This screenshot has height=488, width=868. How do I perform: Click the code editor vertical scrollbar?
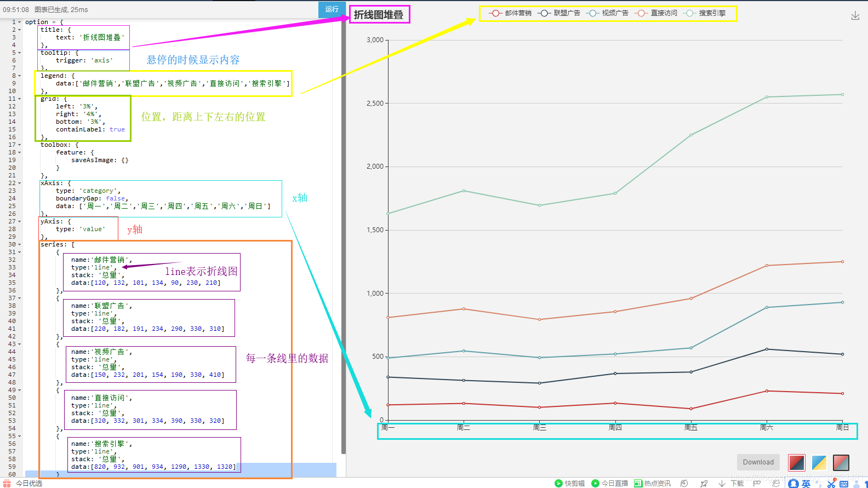tap(344, 236)
